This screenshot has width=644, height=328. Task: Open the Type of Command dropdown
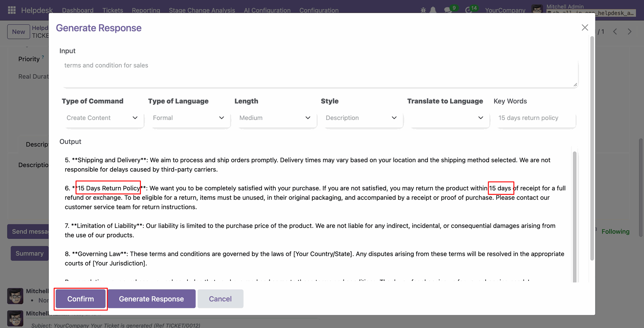(103, 118)
